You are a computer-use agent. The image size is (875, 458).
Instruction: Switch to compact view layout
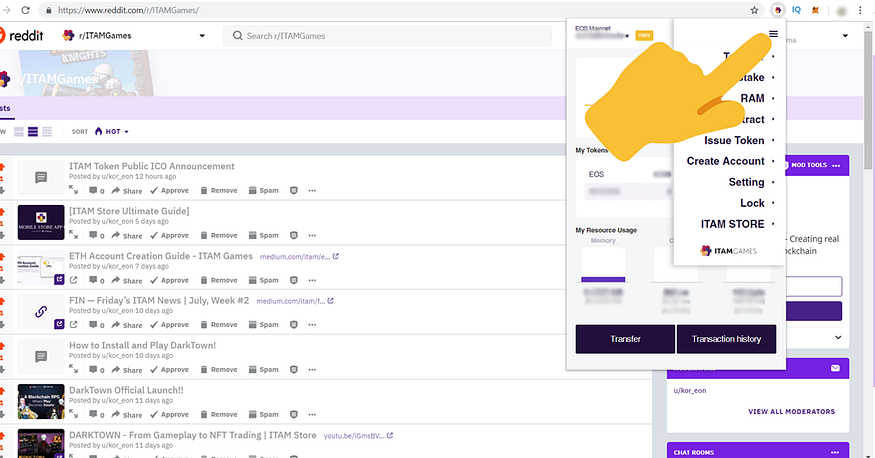(47, 132)
